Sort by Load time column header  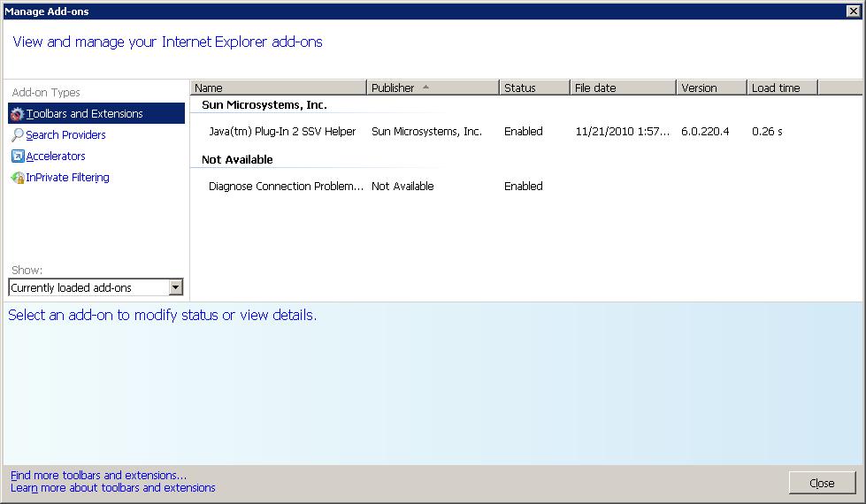point(782,88)
